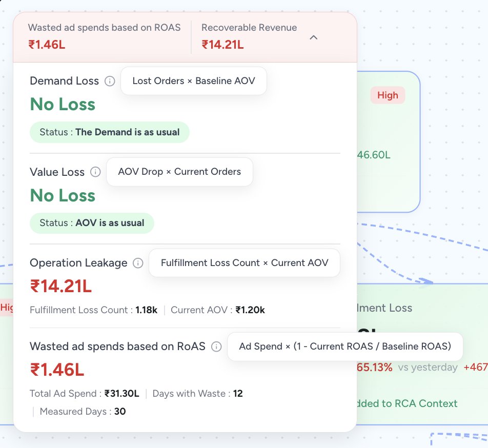The height and width of the screenshot is (448, 488).
Task: Click 'Fulfillment Loss Count × Current AOV' formula tooltip
Action: [244, 263]
